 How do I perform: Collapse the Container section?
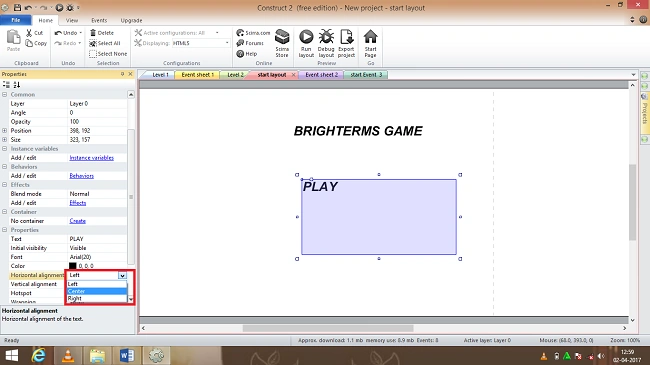click(x=5, y=212)
